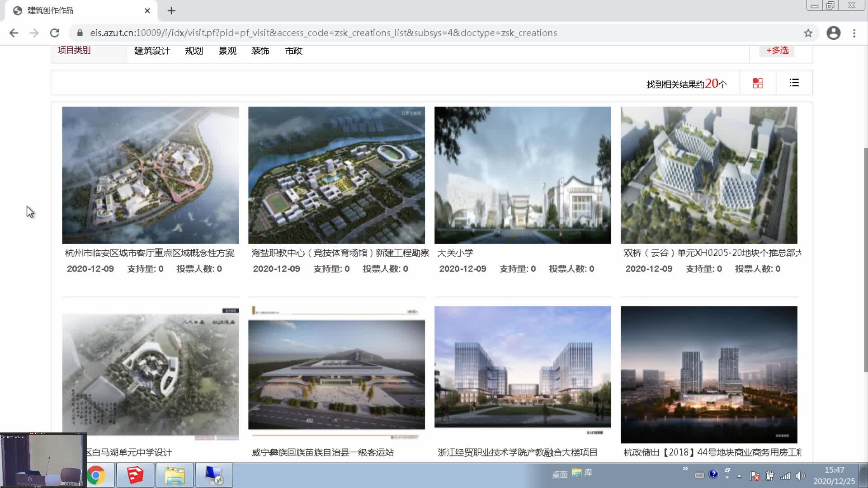Enable +多选 multi-select option
The width and height of the screenshot is (868, 488).
point(777,50)
